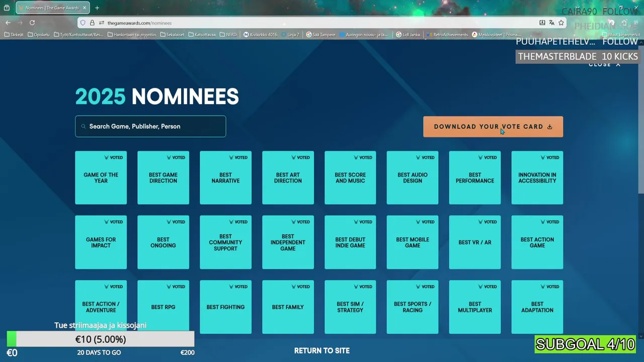Click the Voted badge on Best Adaptation
The image size is (644, 362).
pos(549,287)
